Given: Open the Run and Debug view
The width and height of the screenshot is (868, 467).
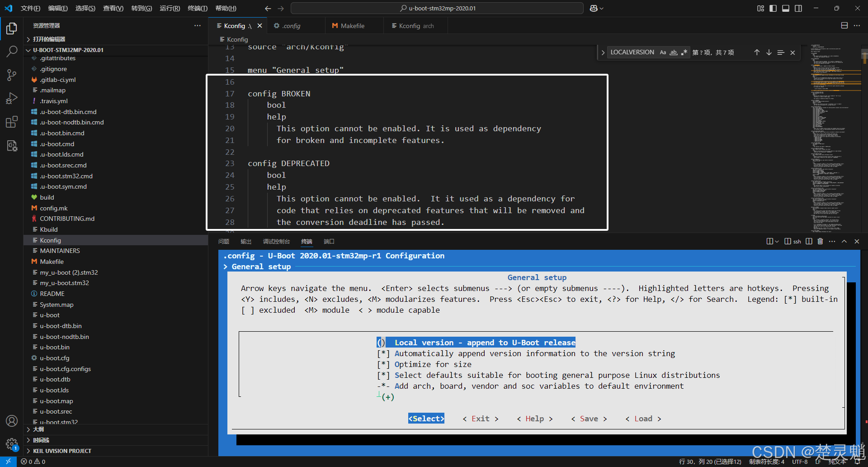Looking at the screenshot, I should 12,99.
